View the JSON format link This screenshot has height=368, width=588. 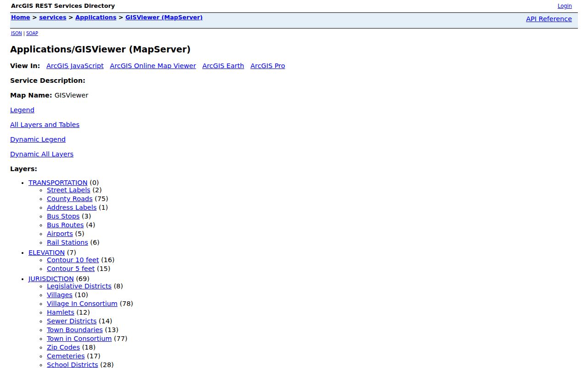(x=17, y=33)
